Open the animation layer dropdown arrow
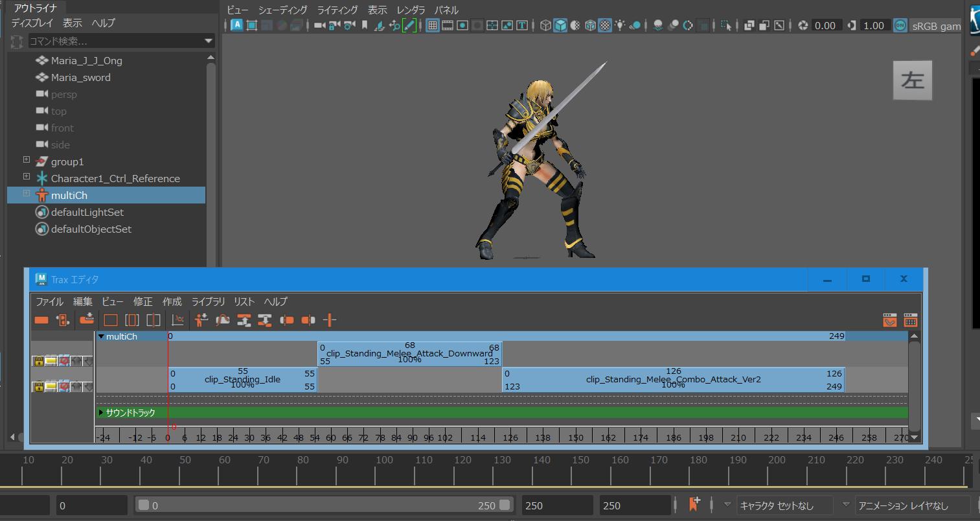The height and width of the screenshot is (521, 980). click(846, 504)
